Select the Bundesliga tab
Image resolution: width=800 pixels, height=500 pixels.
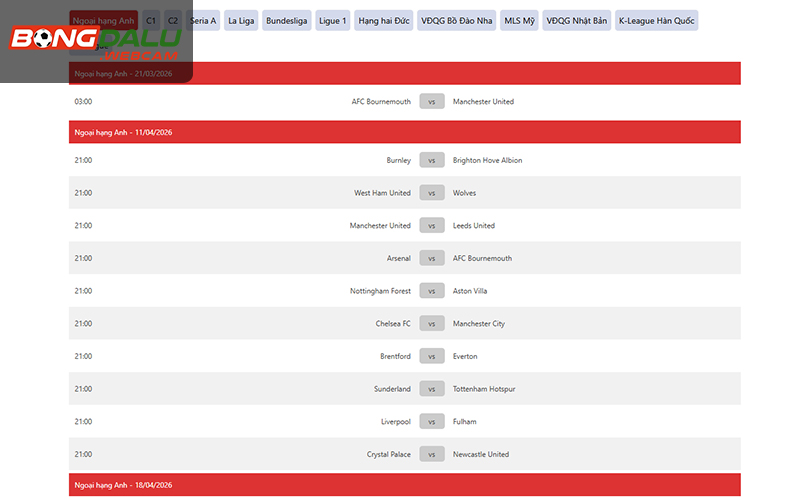click(x=286, y=20)
